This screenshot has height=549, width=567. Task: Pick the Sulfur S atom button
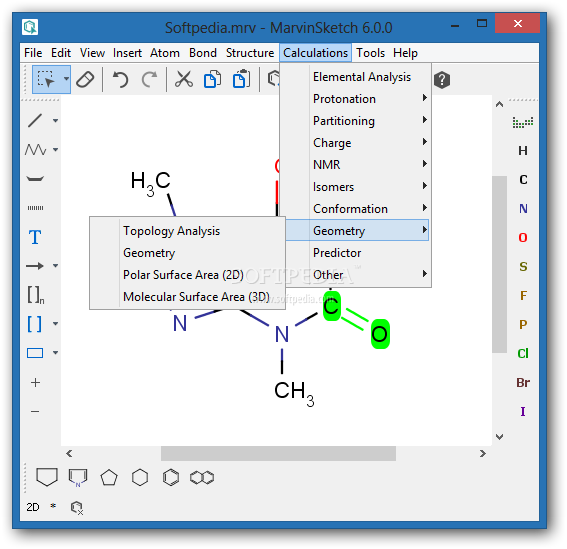[523, 267]
